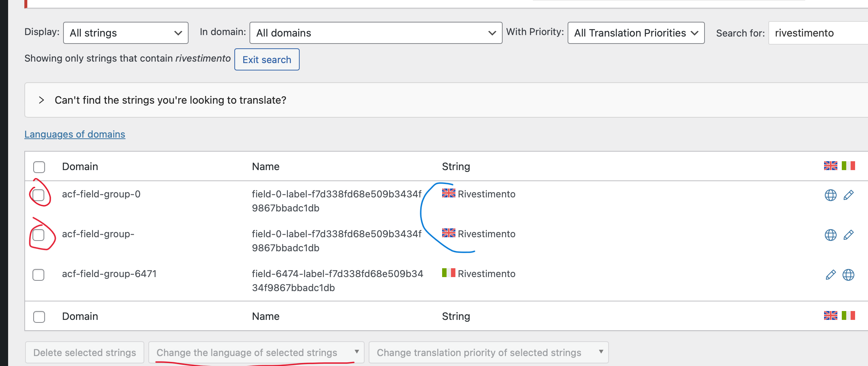Tick the acf-field-group-0 row checkbox
868x366 pixels.
pos(38,195)
